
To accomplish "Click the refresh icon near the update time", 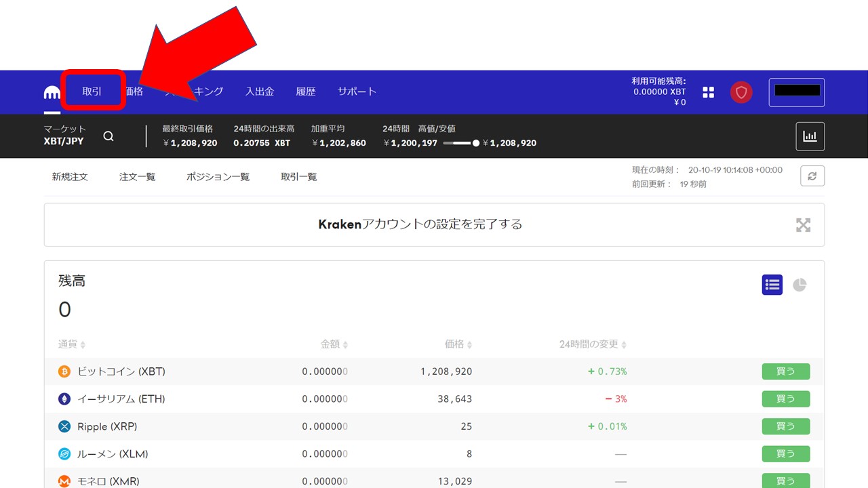I will point(812,176).
